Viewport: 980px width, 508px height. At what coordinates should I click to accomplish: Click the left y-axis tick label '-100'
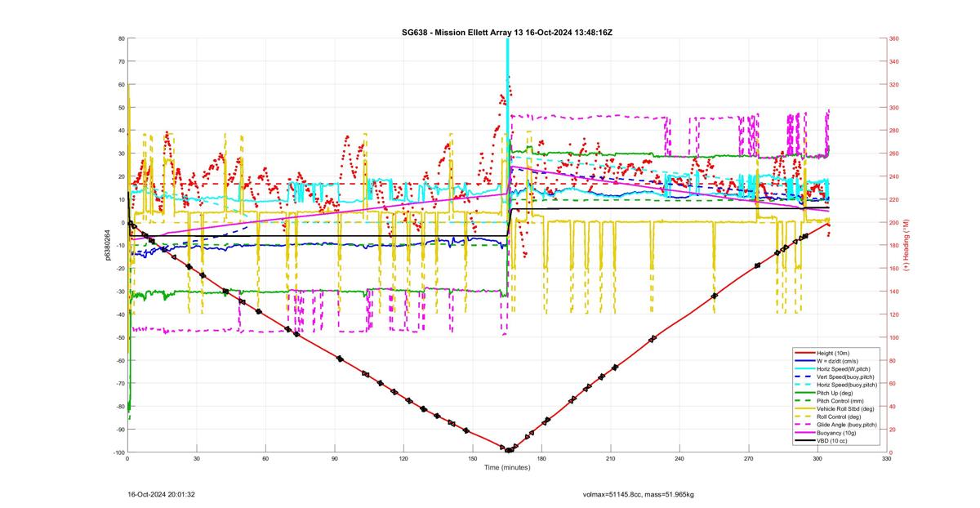[x=118, y=452]
